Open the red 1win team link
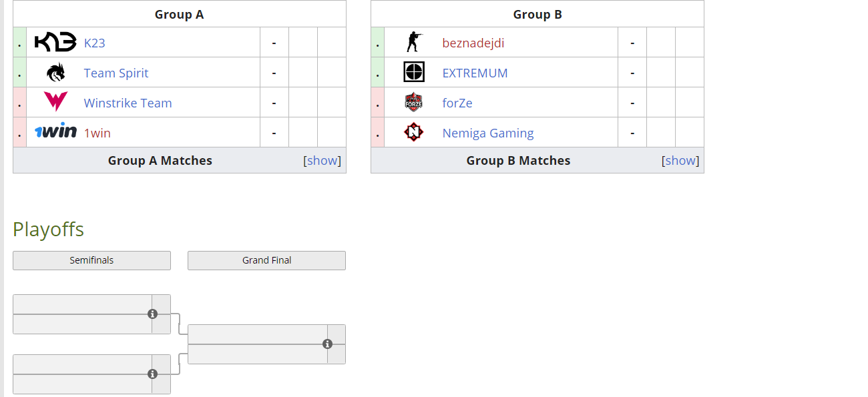This screenshot has height=397, width=868. (x=97, y=133)
